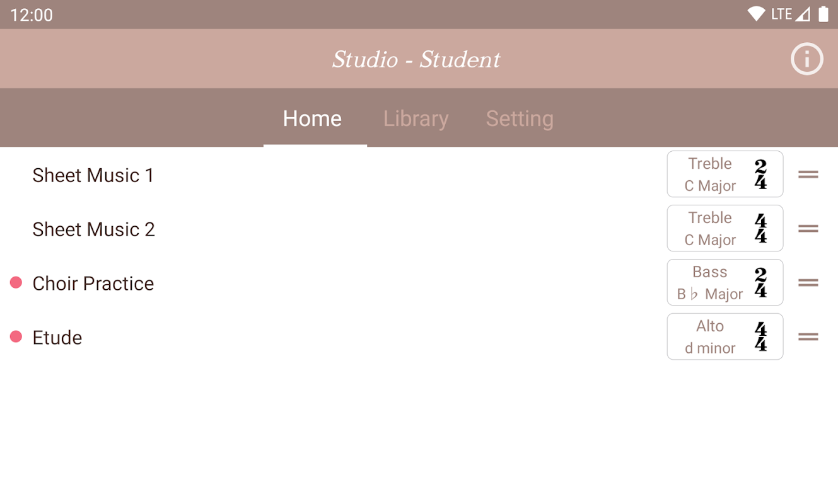Tap the 2/4 time signature of Sheet Music 1
This screenshot has height=504, width=838.
pos(760,175)
